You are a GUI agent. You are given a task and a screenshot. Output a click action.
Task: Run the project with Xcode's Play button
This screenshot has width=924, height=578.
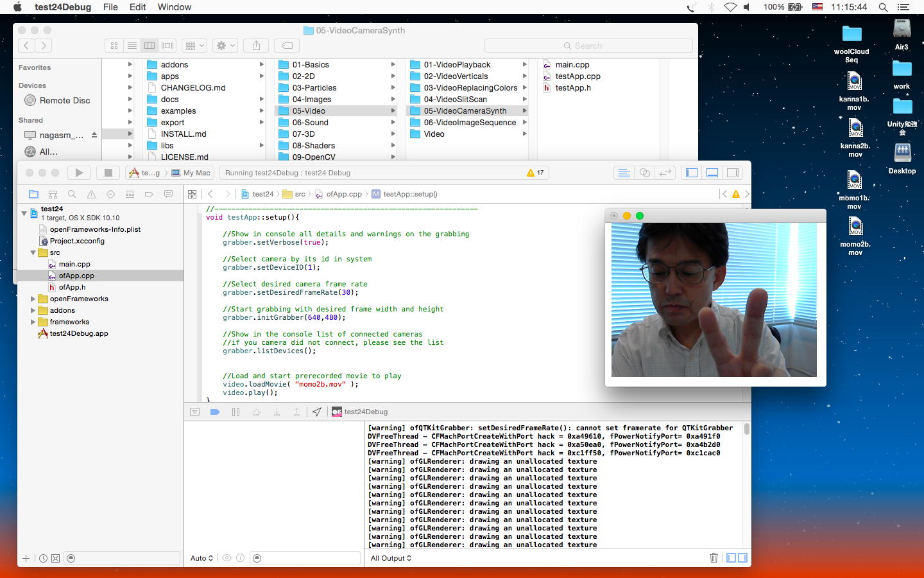click(79, 173)
